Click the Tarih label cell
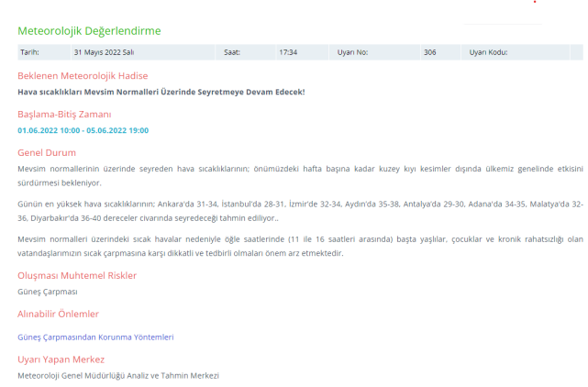This screenshot has width=588, height=387. [30, 53]
